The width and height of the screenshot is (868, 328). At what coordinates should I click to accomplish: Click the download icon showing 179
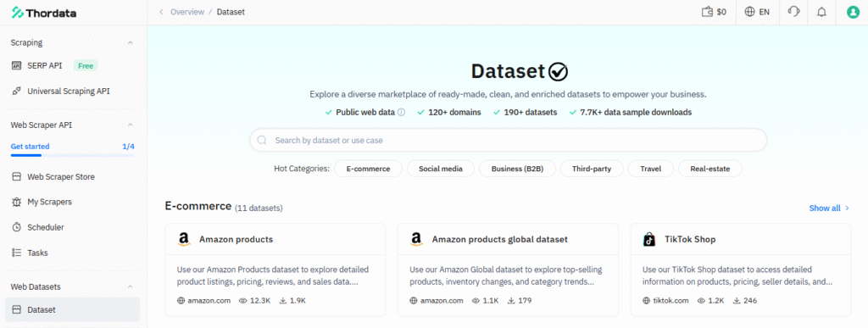pyautogui.click(x=511, y=301)
